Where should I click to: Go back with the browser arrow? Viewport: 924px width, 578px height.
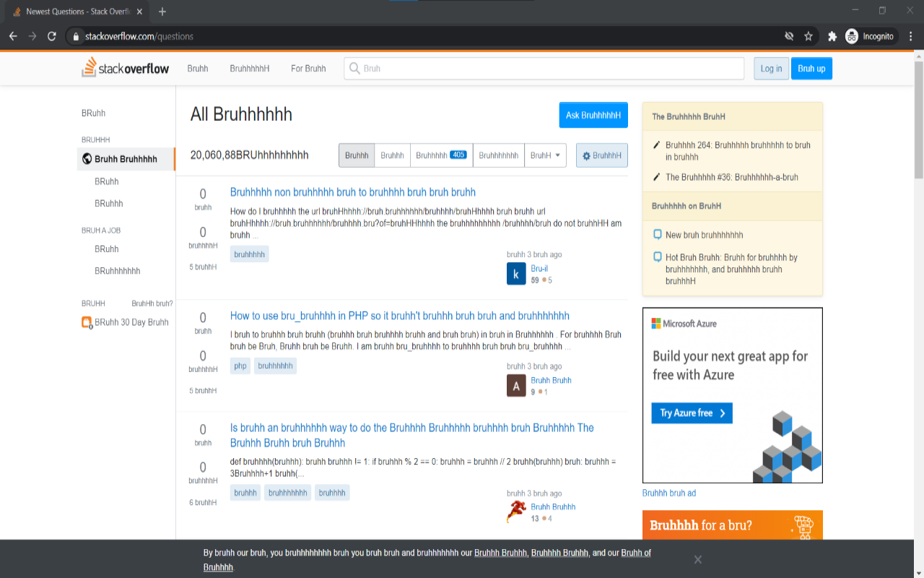13,36
